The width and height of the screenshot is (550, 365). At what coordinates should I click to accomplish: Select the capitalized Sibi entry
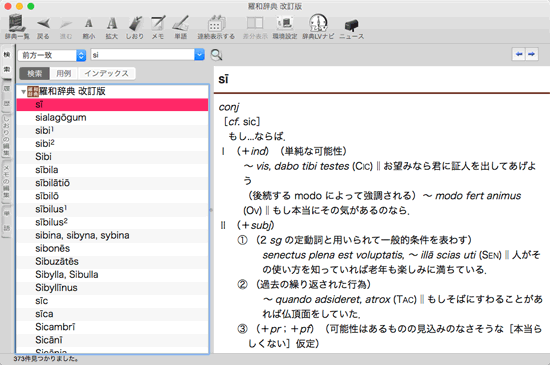pyautogui.click(x=112, y=157)
